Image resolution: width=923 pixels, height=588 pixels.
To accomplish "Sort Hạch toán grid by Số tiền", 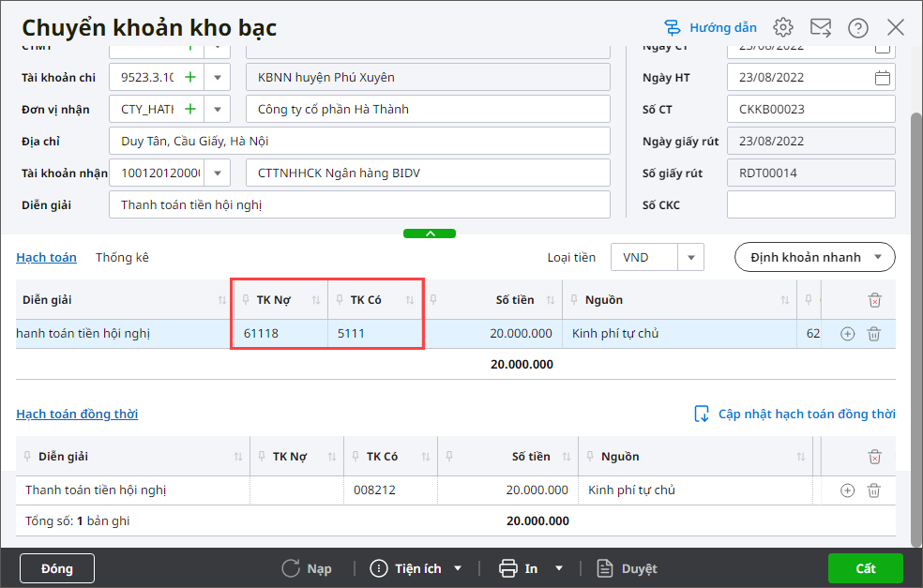I will (x=551, y=300).
